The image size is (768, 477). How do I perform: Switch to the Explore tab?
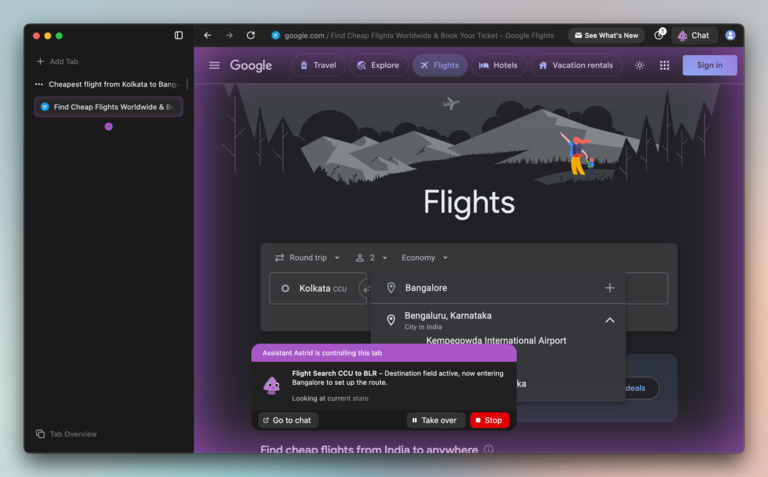tap(379, 65)
